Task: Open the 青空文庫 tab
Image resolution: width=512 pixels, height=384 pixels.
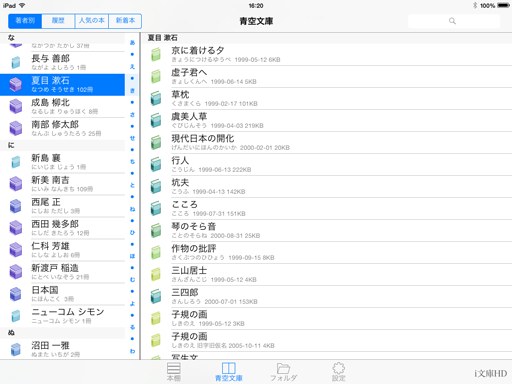Action: (229, 372)
